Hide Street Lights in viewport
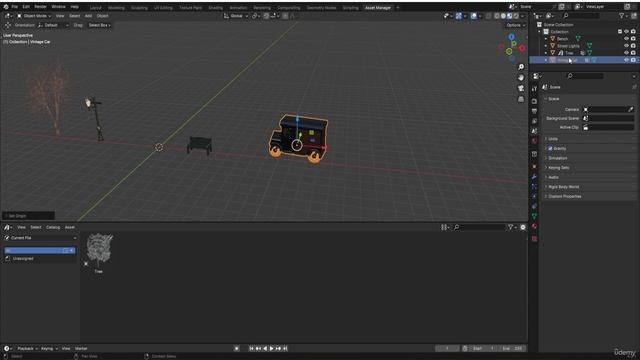The height and width of the screenshot is (360, 640). click(626, 46)
